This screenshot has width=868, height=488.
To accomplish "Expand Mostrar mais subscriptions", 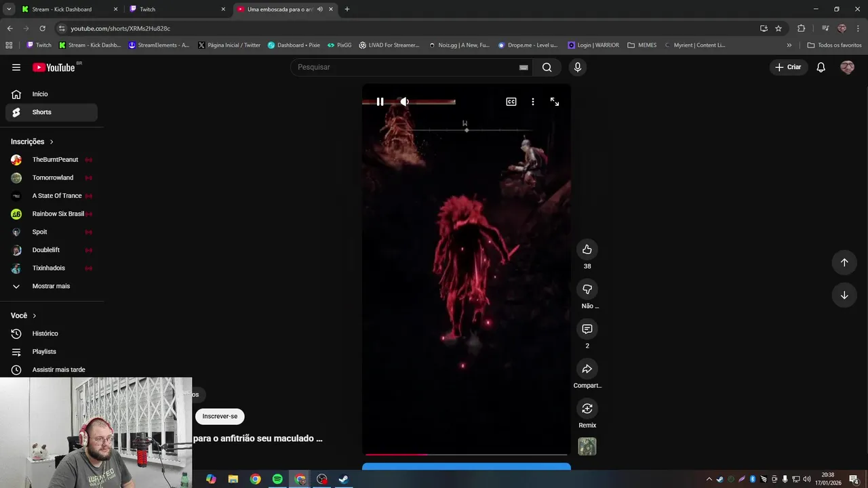I will (52, 286).
